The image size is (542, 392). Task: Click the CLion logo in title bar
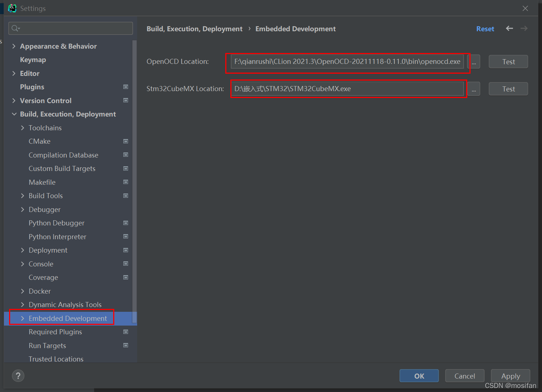tap(12, 8)
